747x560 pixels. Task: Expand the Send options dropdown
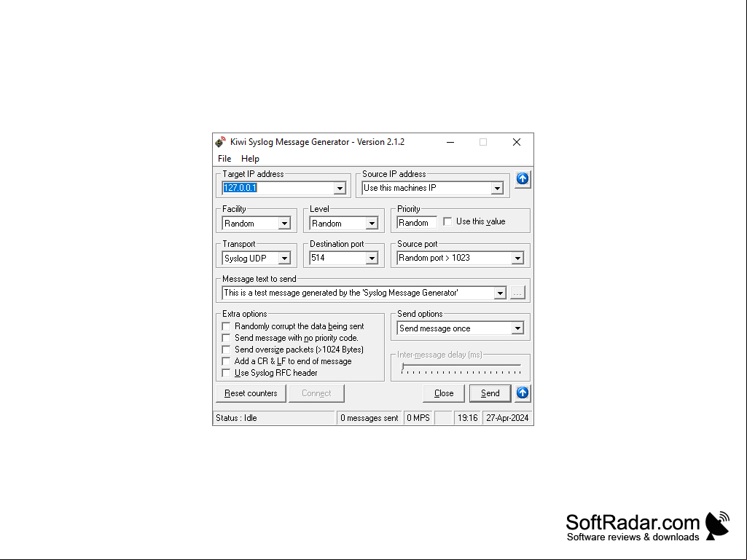point(517,328)
